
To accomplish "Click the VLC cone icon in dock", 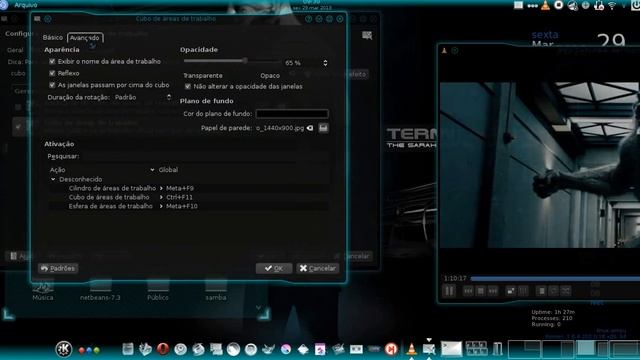I will [411, 349].
